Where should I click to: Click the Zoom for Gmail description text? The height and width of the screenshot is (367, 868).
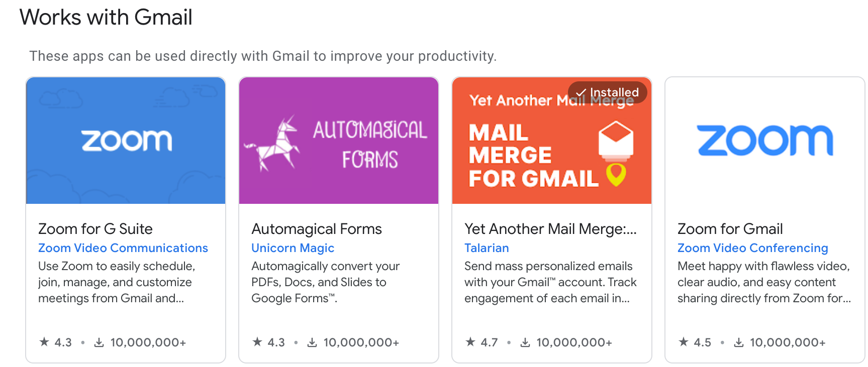(x=764, y=282)
